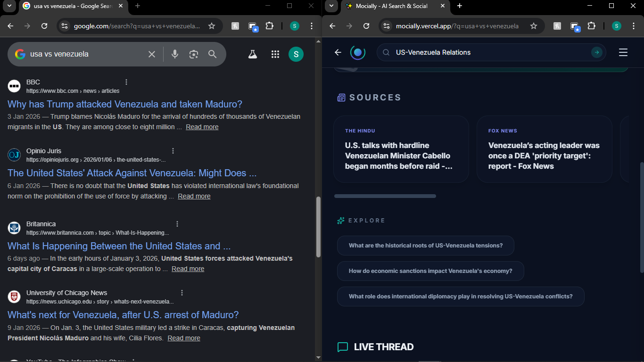Open a new tab in Mocially window
Screen dimensions: 644x362
coord(460,6)
